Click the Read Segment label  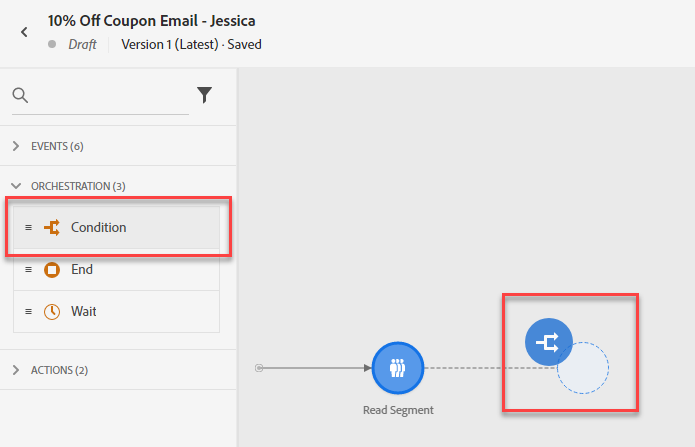coord(398,410)
